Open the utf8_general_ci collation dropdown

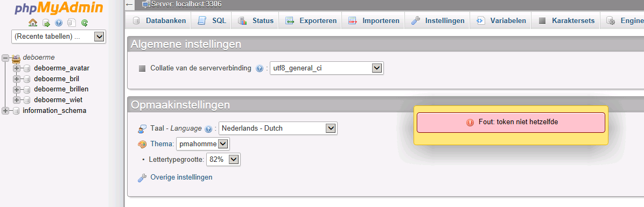click(x=326, y=68)
